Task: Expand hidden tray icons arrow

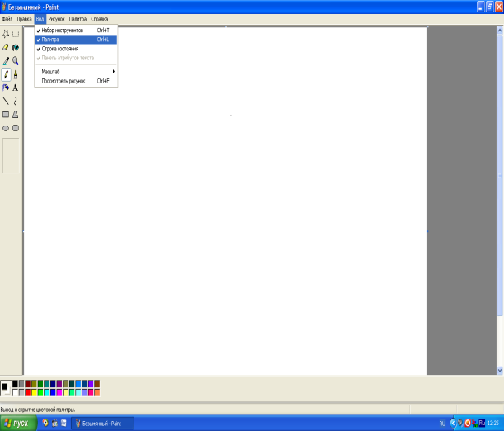Action: coord(453,424)
